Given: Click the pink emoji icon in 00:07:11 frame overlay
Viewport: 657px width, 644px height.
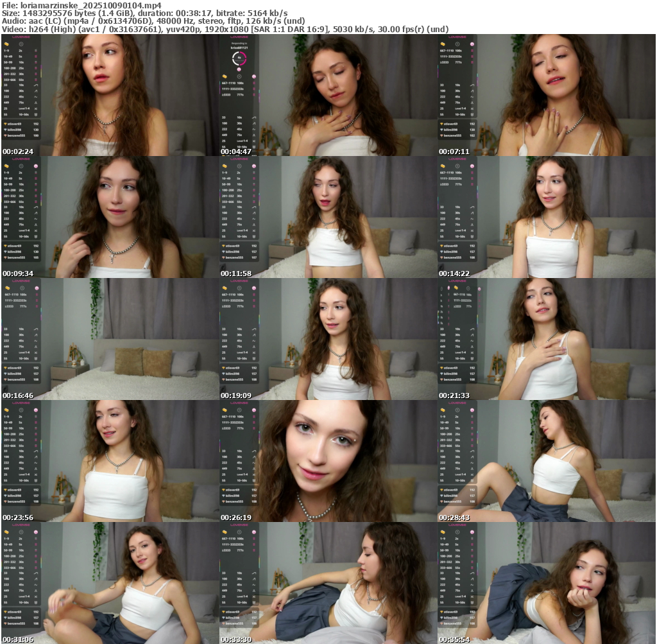Looking at the screenshot, I should (x=472, y=44).
